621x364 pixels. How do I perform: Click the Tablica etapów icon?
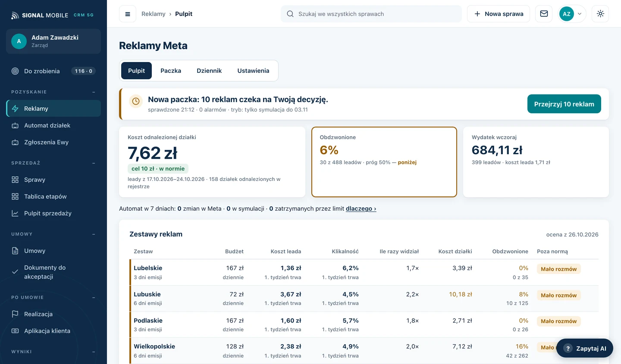point(15,196)
